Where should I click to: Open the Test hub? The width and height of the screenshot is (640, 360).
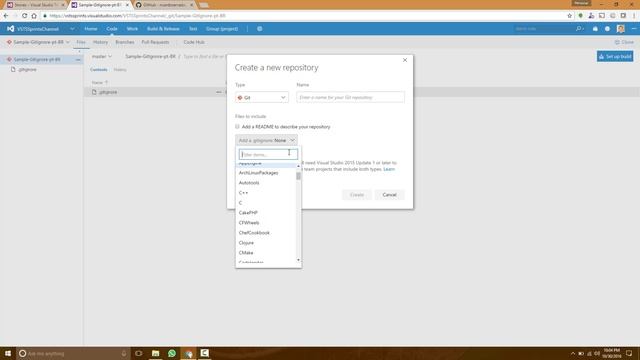click(x=193, y=29)
